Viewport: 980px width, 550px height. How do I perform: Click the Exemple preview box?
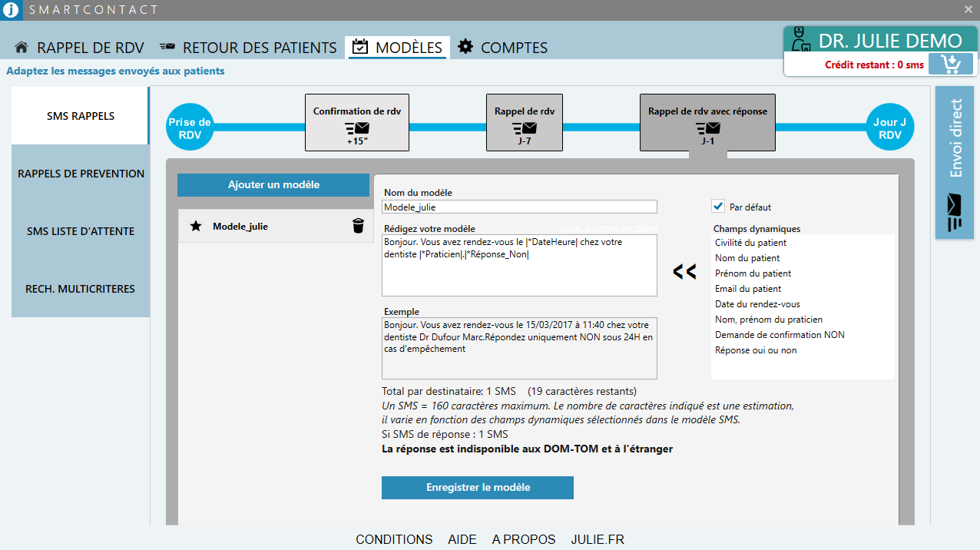519,348
